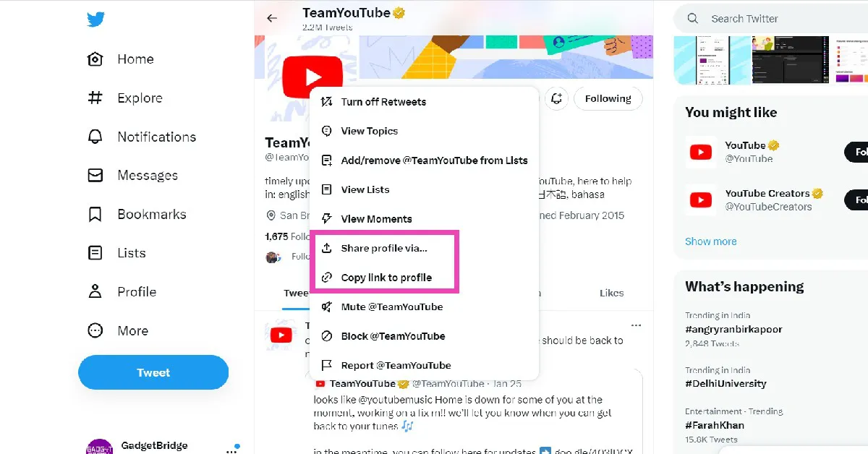Toggle tweet notifications bell for TeamYouTube
This screenshot has width=868, height=454.
point(556,99)
